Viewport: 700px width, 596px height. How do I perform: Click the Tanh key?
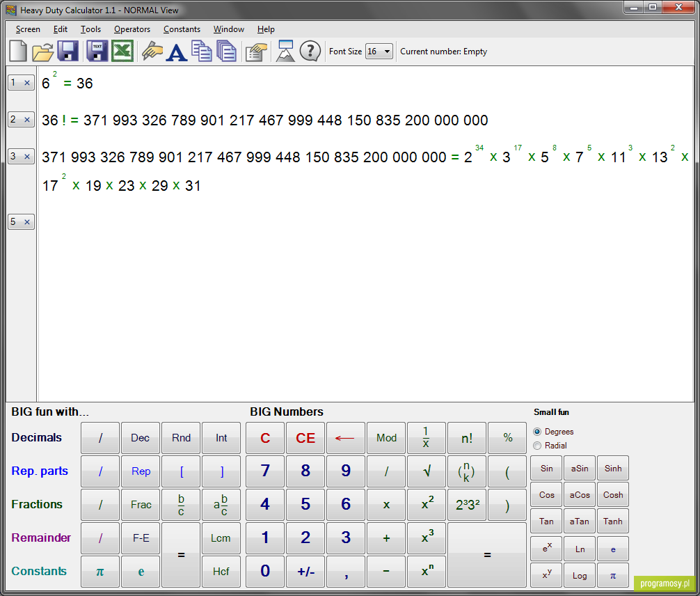(x=612, y=521)
